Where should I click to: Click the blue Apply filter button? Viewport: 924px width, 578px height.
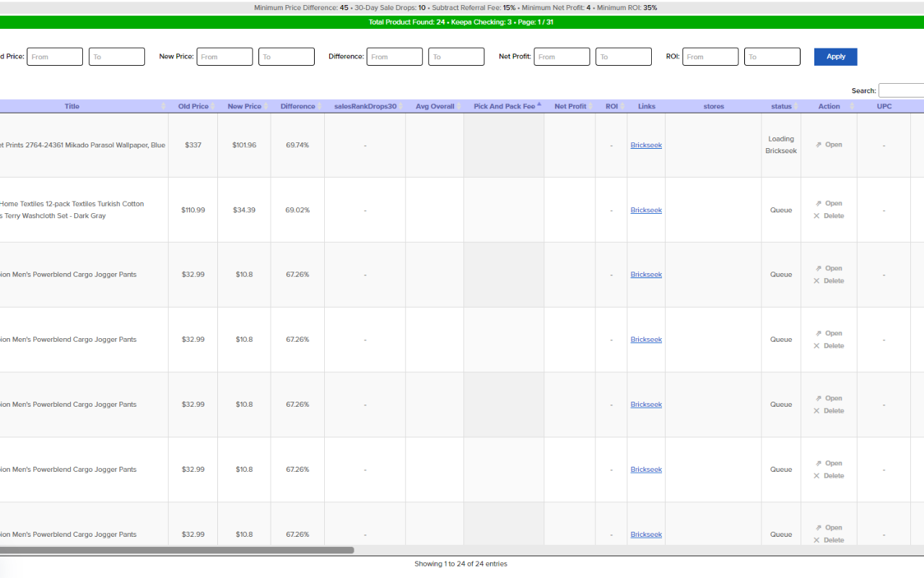click(835, 56)
